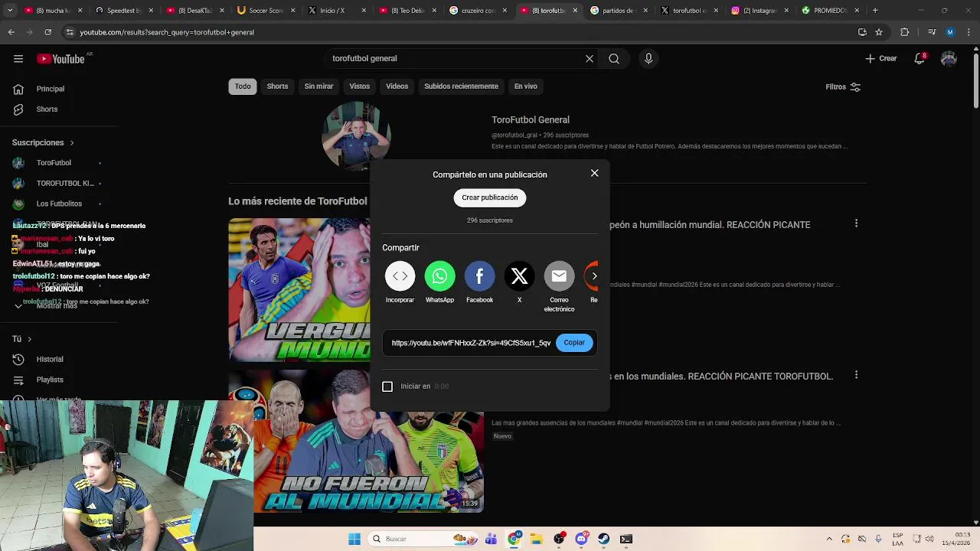Open options for the humillación mundial video
The image size is (980, 551).
click(856, 223)
